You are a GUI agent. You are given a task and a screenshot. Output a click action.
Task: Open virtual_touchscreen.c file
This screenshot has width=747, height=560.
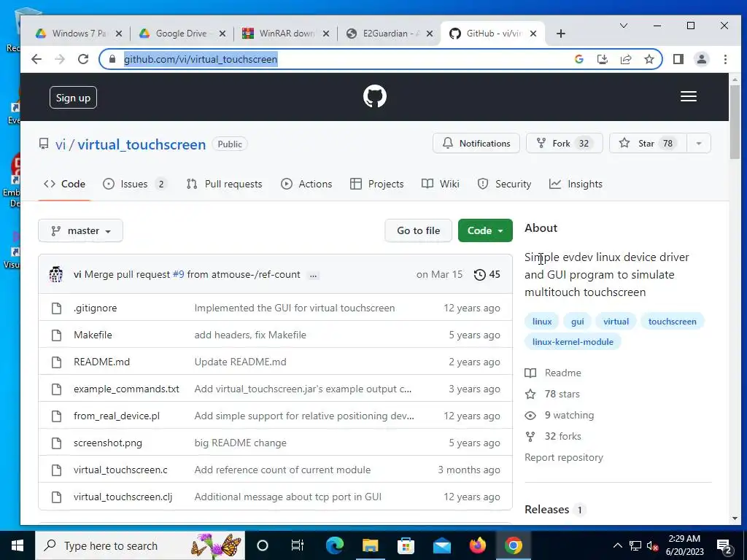pyautogui.click(x=120, y=470)
